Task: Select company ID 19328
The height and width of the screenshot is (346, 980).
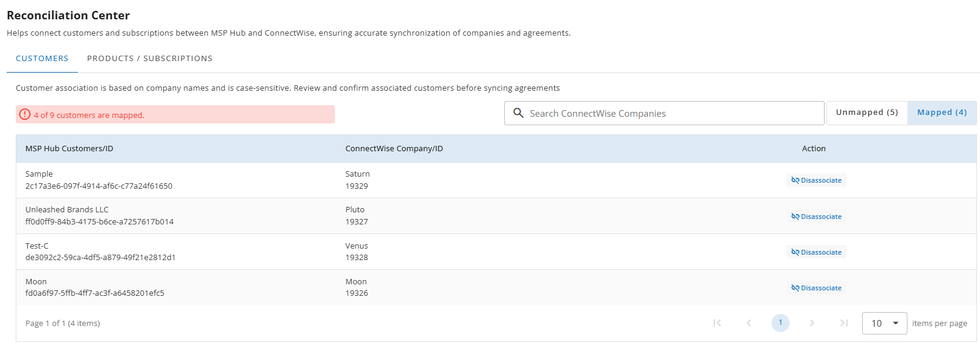Action: 357,257
